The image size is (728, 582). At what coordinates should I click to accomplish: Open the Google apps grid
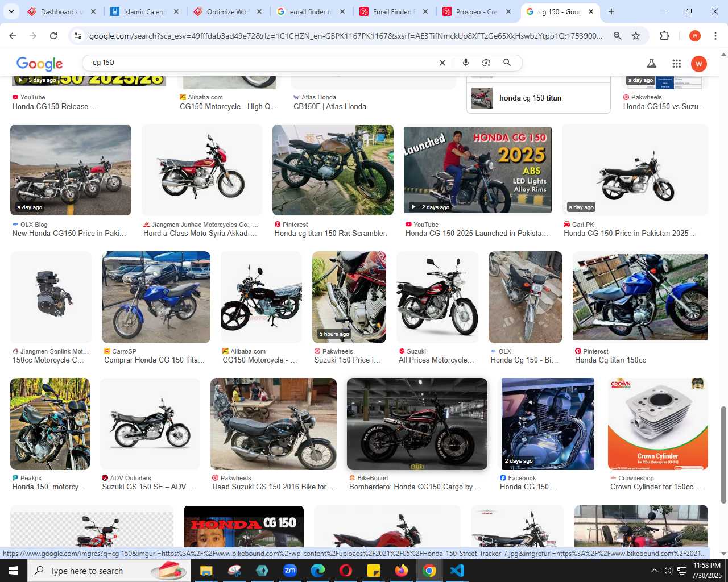pyautogui.click(x=676, y=64)
